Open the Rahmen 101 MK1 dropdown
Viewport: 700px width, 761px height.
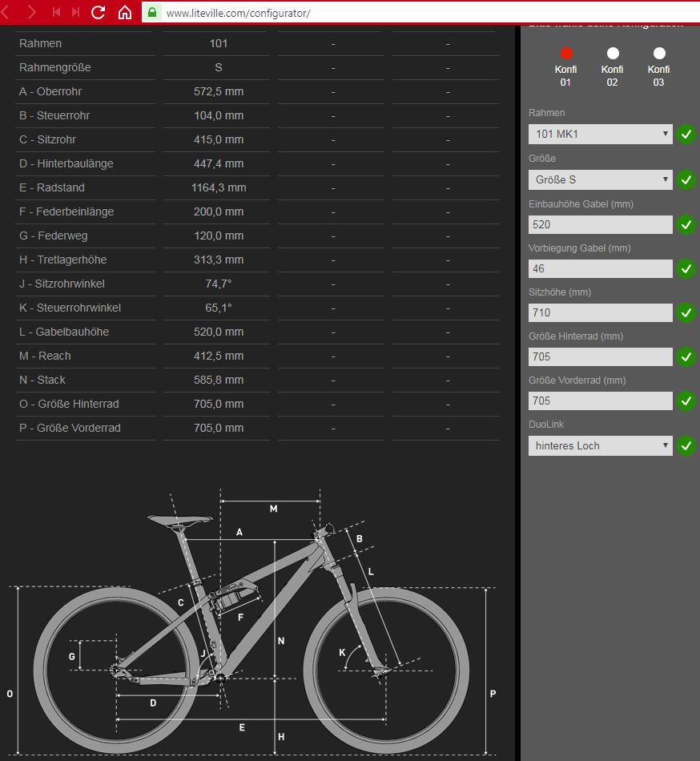[600, 135]
